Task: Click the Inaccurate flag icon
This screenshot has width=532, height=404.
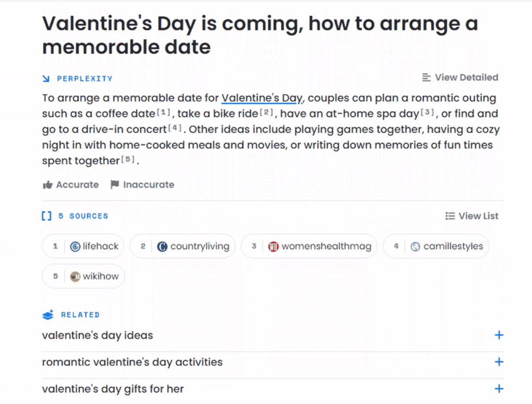Action: click(115, 185)
